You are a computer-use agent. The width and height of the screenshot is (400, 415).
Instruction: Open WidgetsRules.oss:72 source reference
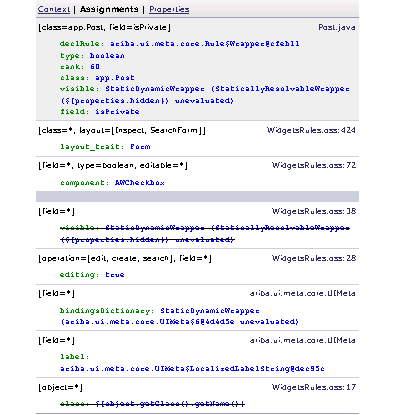[x=314, y=165]
